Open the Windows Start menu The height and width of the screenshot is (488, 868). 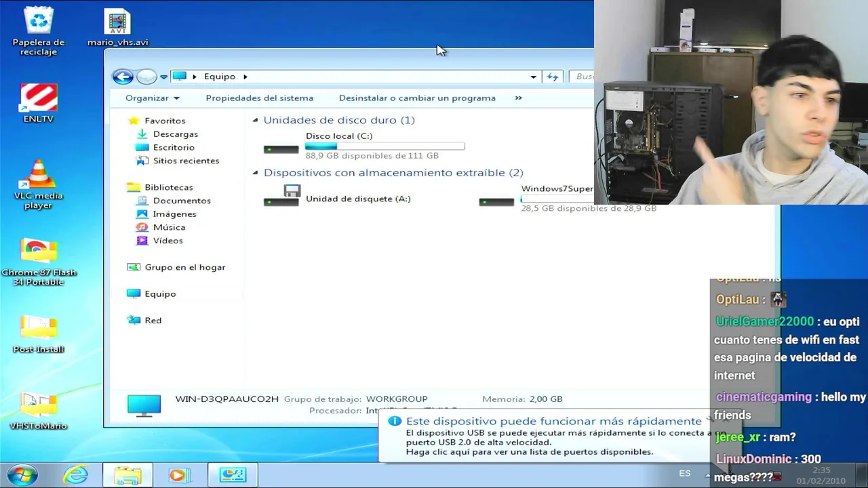click(22, 474)
